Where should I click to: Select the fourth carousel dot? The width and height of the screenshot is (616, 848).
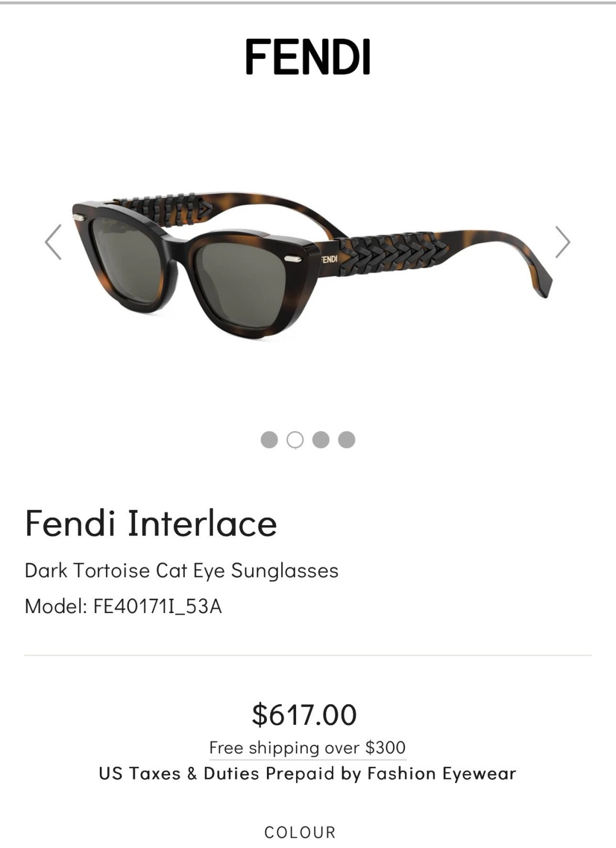(x=347, y=440)
